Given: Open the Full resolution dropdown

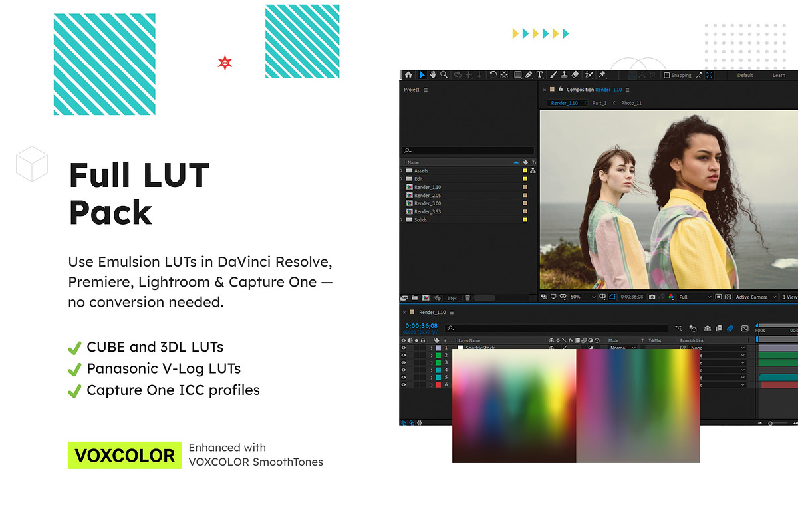Looking at the screenshot, I should point(694,297).
